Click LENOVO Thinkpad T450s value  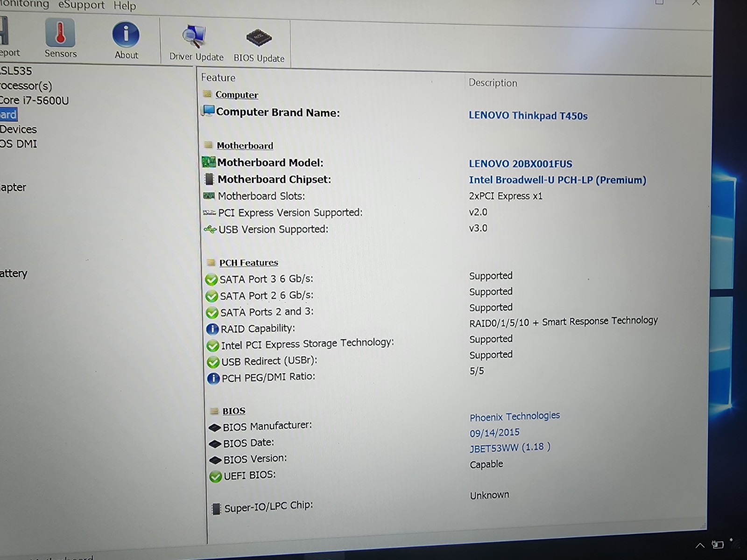coord(528,115)
